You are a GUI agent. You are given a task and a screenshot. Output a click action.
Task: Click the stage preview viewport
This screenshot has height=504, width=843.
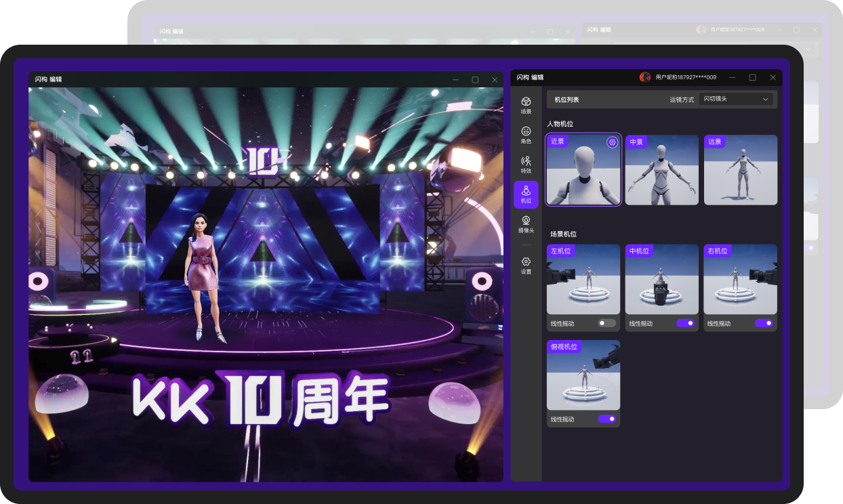[266, 285]
